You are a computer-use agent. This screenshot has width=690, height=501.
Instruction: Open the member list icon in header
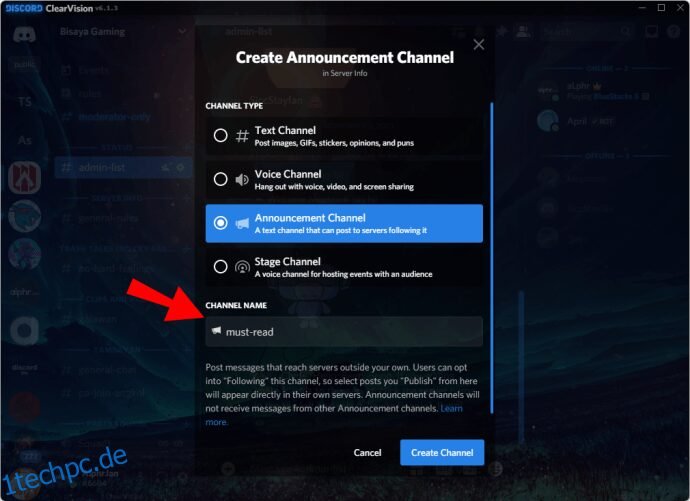click(523, 31)
